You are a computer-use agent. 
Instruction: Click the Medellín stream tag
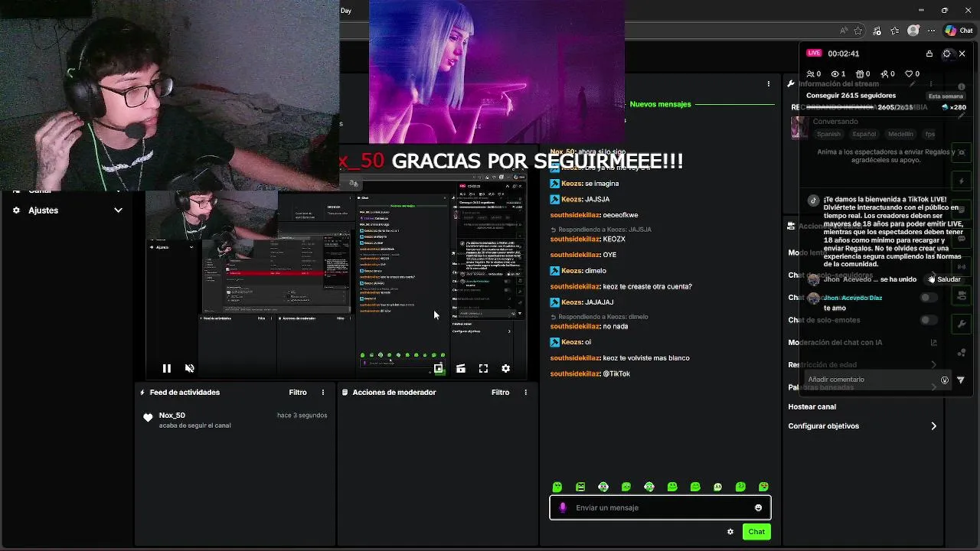(x=900, y=134)
